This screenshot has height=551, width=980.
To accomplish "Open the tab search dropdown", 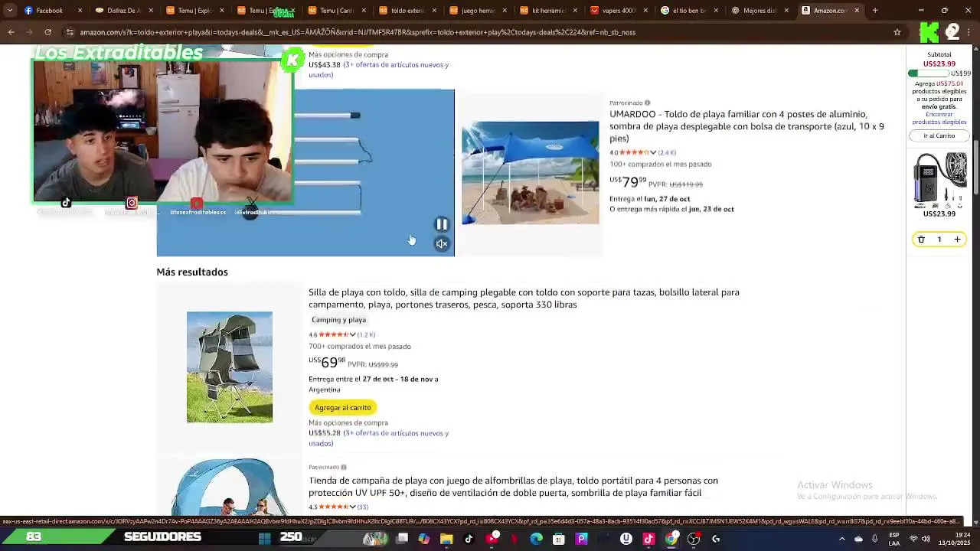I will (9, 11).
